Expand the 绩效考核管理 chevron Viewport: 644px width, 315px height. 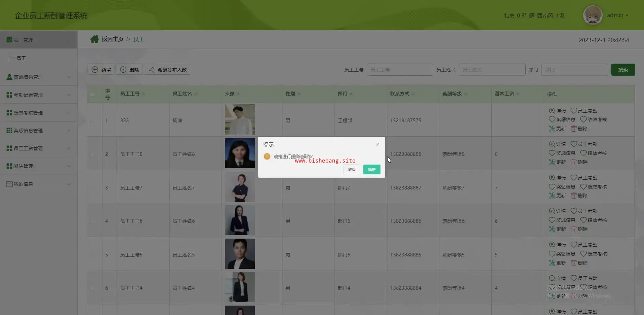click(x=69, y=113)
